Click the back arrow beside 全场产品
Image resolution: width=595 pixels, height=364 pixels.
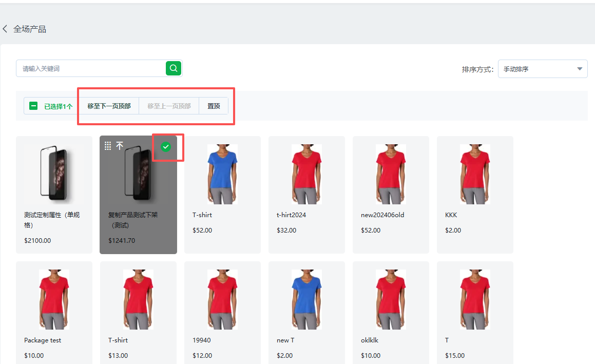[5, 29]
